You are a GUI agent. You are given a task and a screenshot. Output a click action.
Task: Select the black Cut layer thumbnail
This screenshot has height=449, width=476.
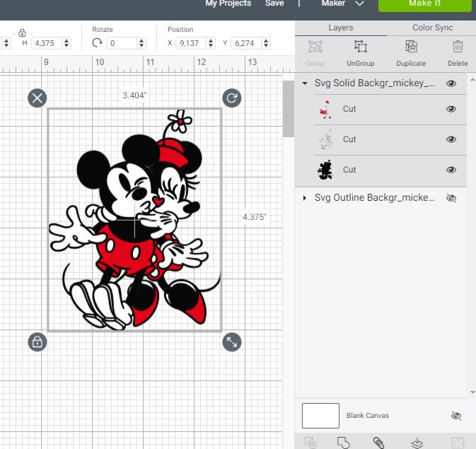click(x=325, y=170)
